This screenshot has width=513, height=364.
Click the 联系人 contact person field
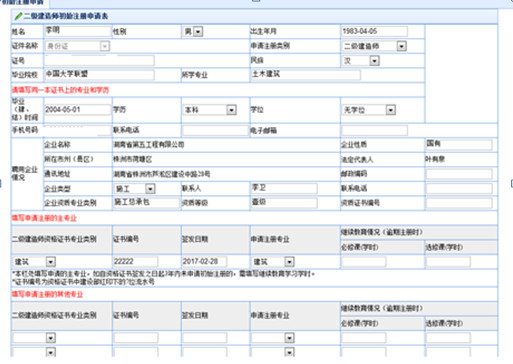pyautogui.click(x=284, y=188)
